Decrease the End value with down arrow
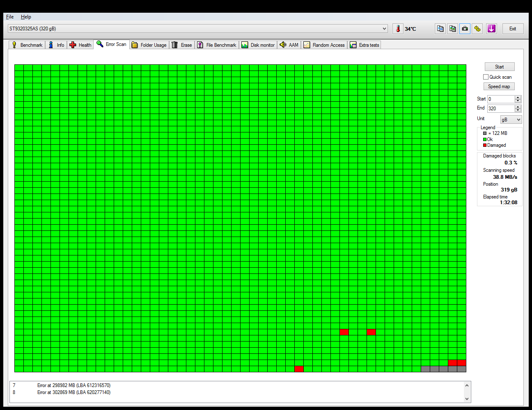Image resolution: width=532 pixels, height=410 pixels. pos(518,110)
